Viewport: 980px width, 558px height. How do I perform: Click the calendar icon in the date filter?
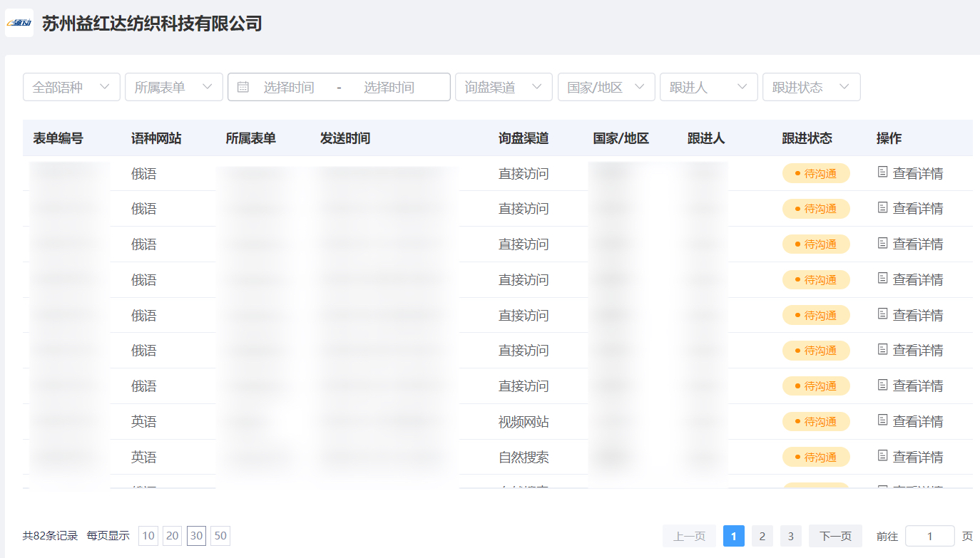click(x=243, y=86)
